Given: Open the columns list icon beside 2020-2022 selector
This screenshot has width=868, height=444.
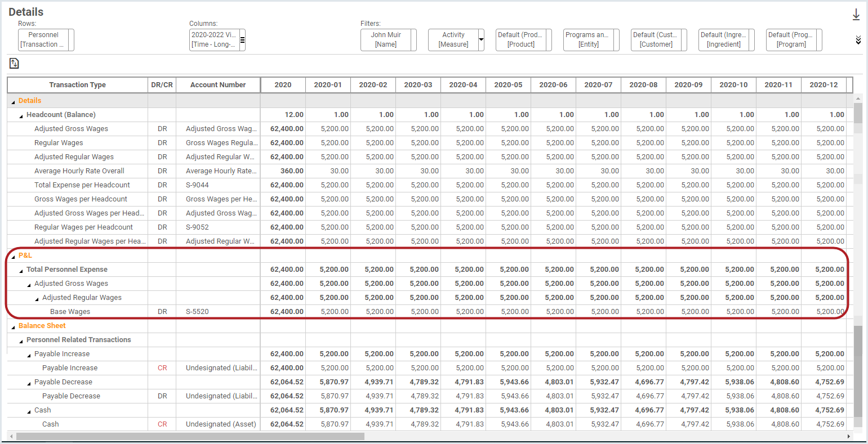Looking at the screenshot, I should [x=242, y=40].
